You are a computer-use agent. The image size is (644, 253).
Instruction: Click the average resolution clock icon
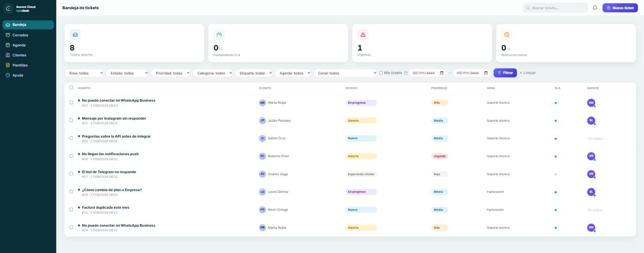(507, 35)
